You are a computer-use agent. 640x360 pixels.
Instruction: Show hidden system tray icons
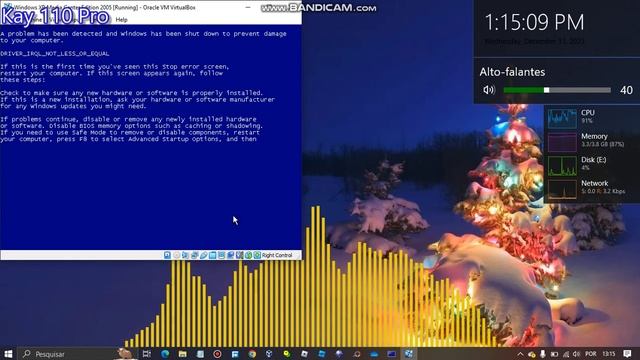pos(520,354)
